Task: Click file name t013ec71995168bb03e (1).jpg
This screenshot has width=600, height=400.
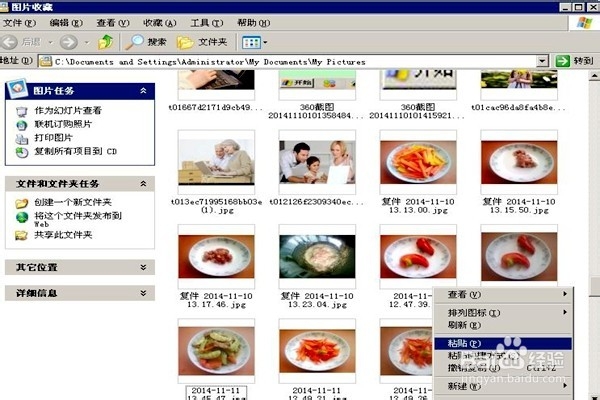Action: (x=217, y=206)
